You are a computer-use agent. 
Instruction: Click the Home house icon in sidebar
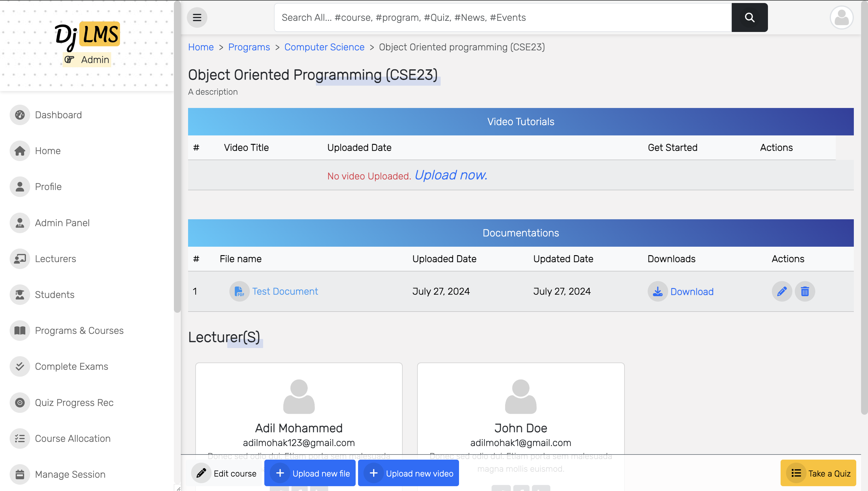point(20,151)
